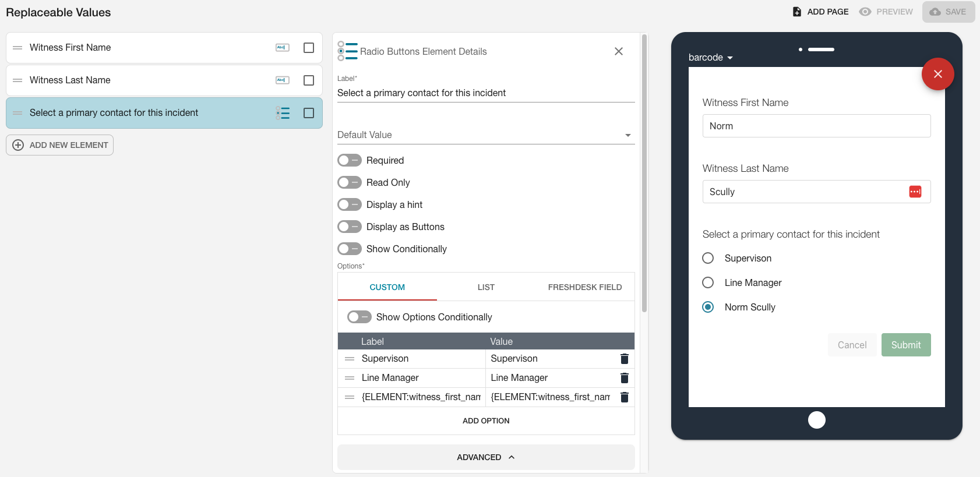Grab drag handle of Line Manager option row
The height and width of the screenshot is (477, 980).
350,378
